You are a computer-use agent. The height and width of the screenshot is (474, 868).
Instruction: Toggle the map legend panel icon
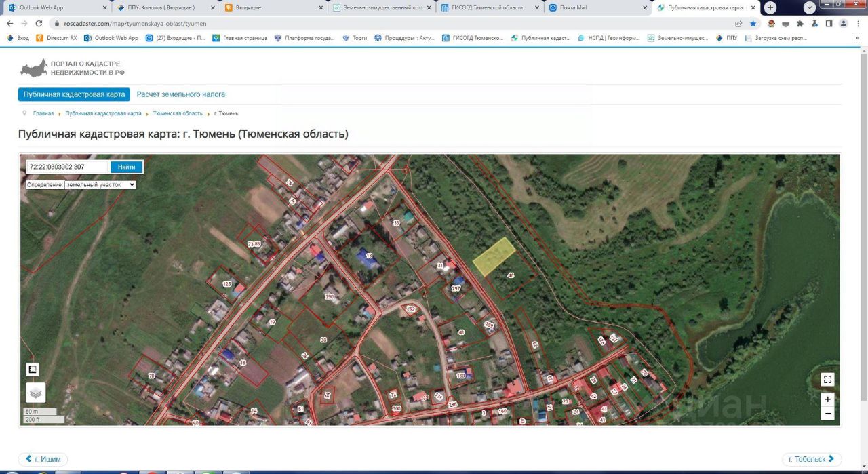coord(33,370)
